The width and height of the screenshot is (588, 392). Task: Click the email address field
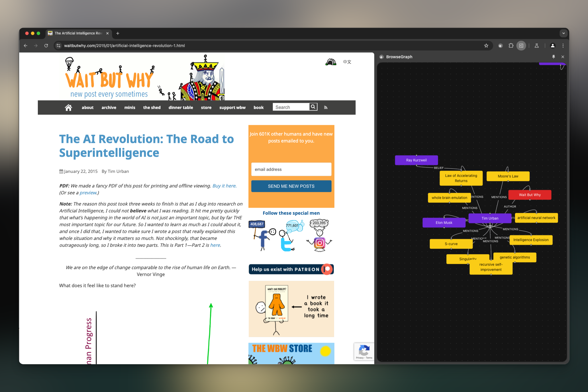click(291, 169)
